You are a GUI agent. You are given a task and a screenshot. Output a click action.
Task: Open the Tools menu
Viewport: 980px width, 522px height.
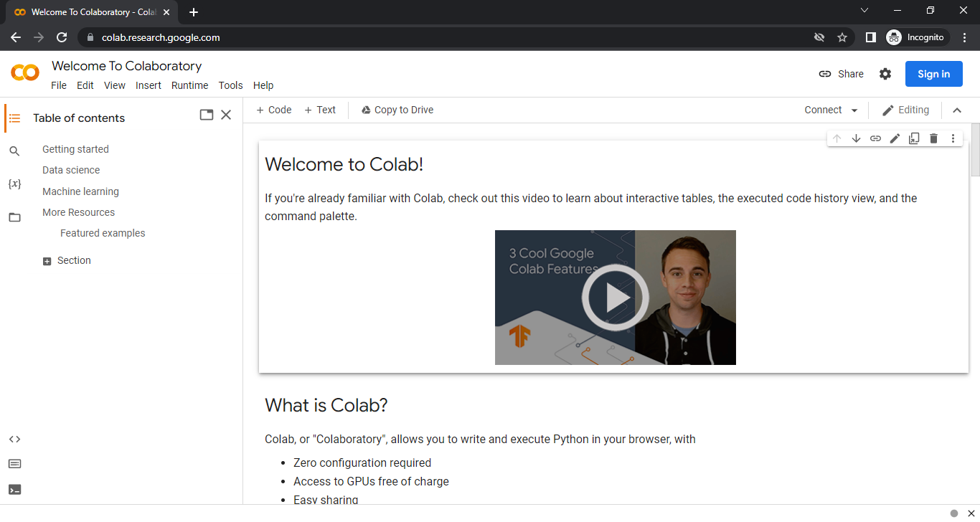231,85
